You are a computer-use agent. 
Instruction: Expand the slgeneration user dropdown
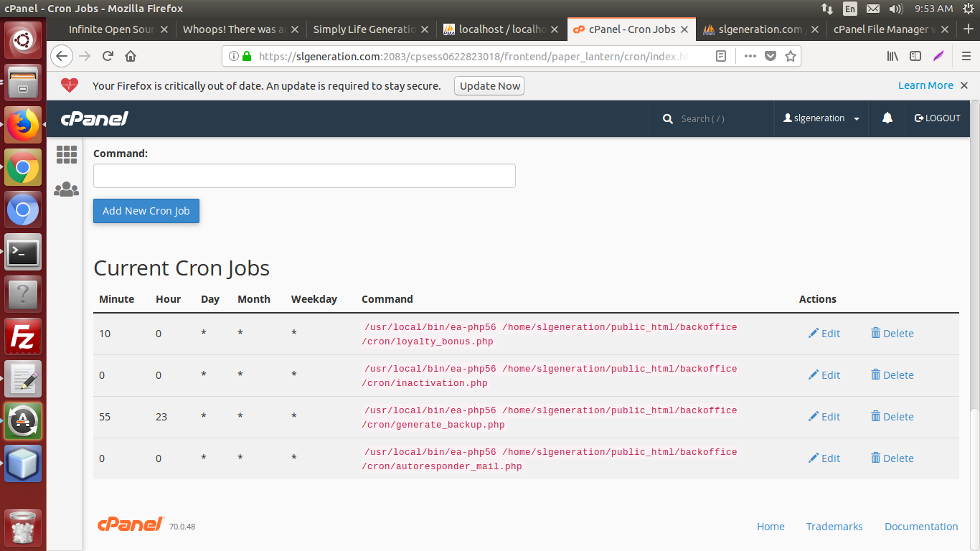coord(822,118)
